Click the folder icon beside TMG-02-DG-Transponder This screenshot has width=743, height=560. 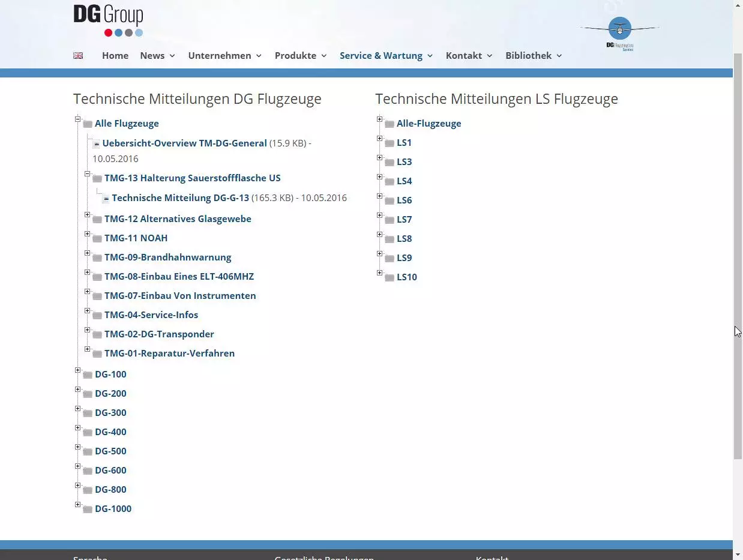click(97, 335)
